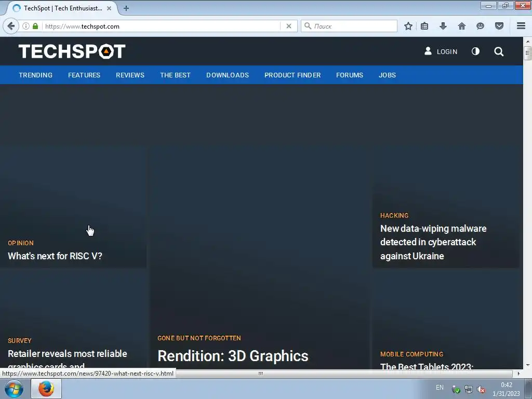Open New data-wiping malware article
The height and width of the screenshot is (399, 532).
tap(433, 242)
